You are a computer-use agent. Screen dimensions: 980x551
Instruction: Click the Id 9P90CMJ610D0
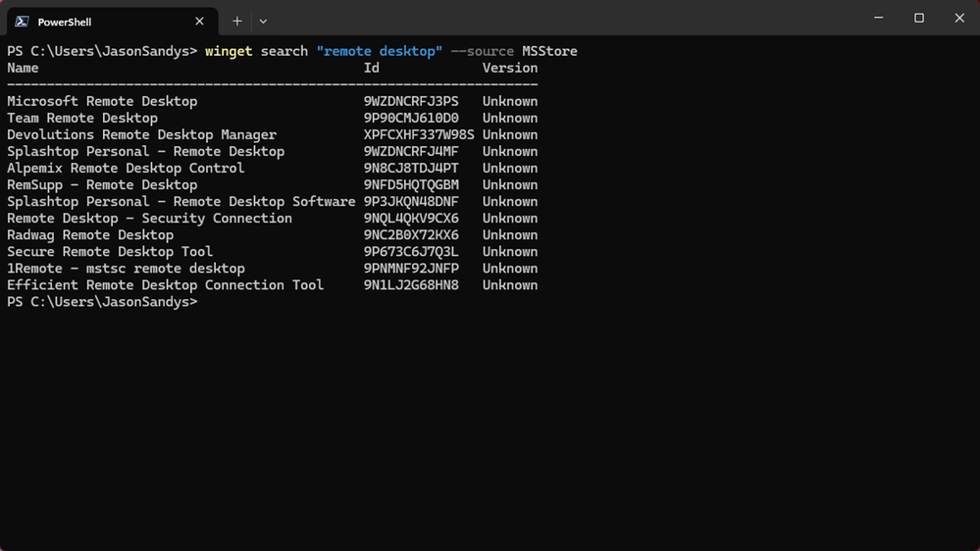click(x=411, y=118)
